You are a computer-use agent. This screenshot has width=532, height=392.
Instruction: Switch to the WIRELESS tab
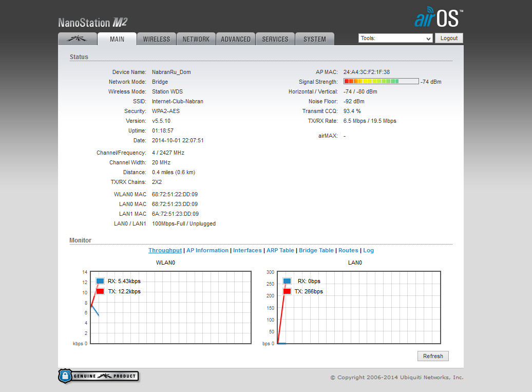point(157,39)
